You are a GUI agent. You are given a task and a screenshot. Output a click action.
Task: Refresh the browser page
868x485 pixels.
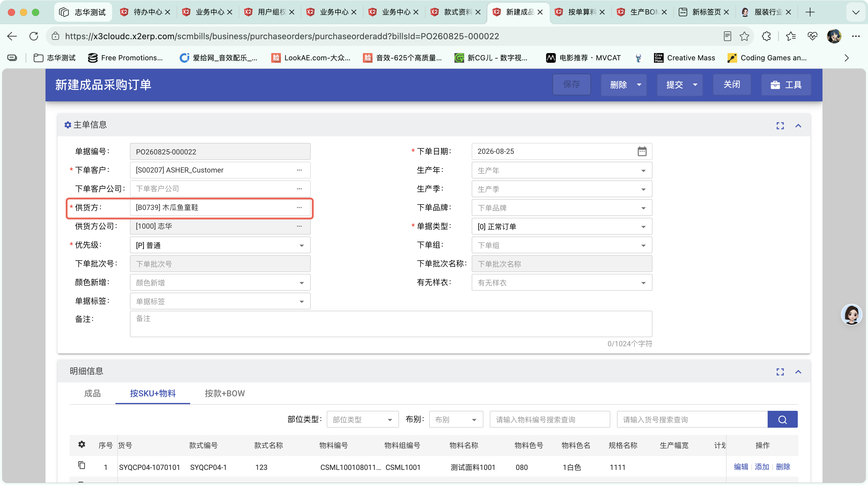[x=34, y=36]
